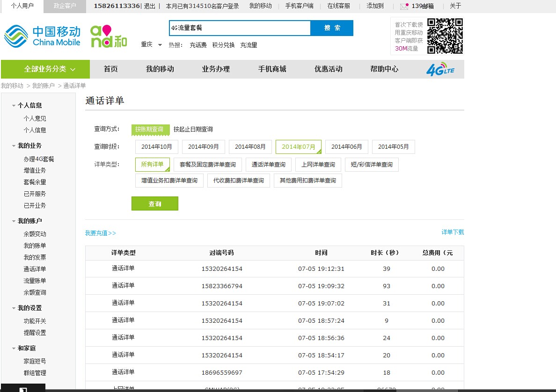Click the 4G LTE logo
556x392 pixels.
[439, 69]
